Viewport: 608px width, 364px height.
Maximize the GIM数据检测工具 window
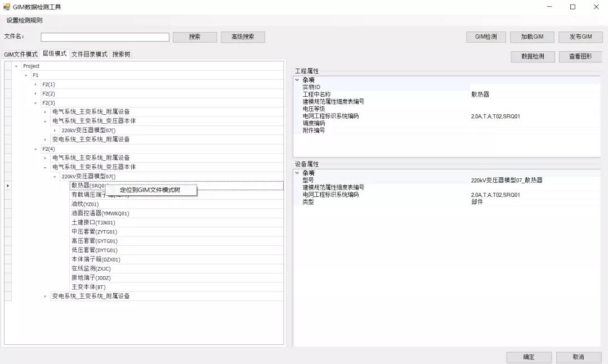(573, 7)
